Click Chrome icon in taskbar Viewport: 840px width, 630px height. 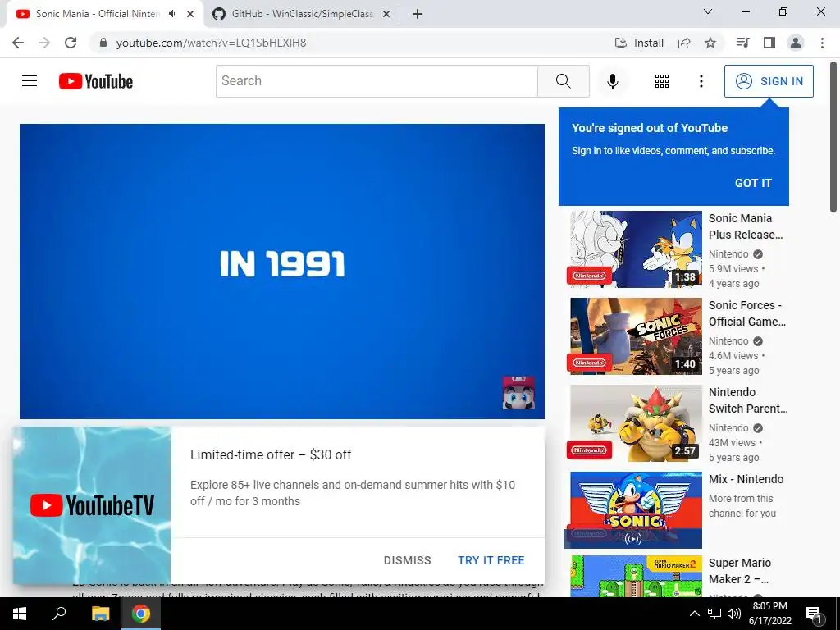(x=141, y=614)
